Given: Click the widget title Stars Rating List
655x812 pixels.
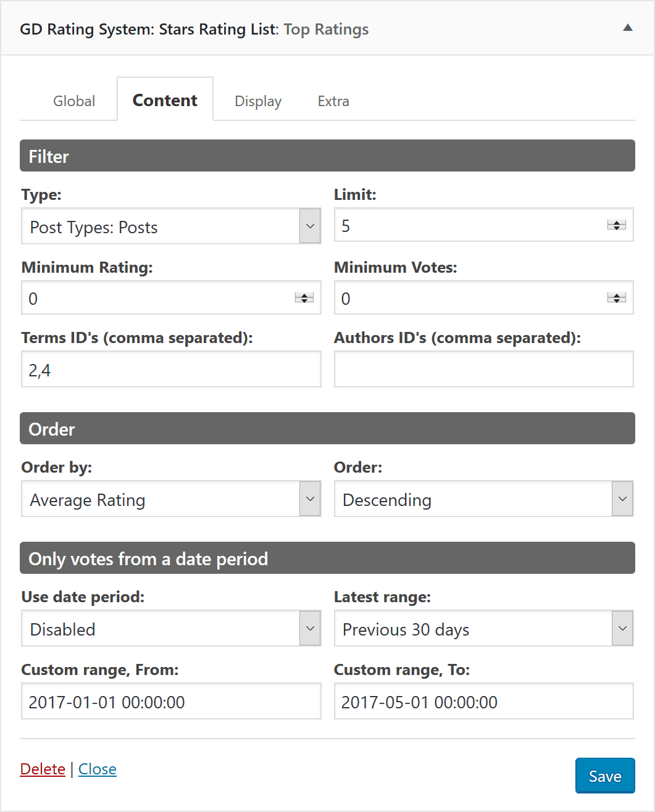Looking at the screenshot, I should coord(218,29).
